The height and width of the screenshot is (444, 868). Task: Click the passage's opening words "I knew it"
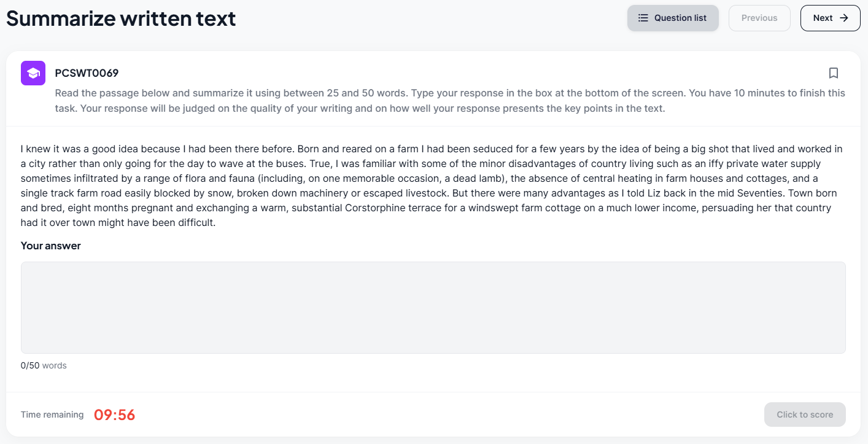pos(40,149)
